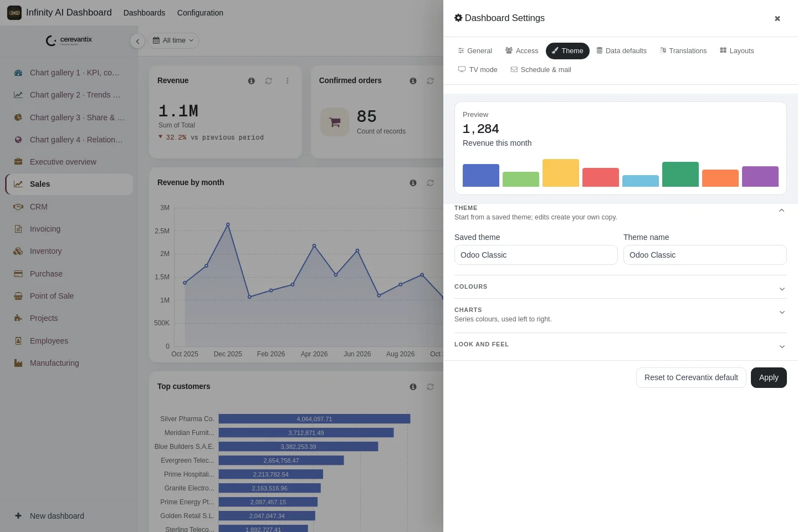Click info icon on Revenue by month chart
The width and height of the screenshot is (798, 532).
point(413,183)
